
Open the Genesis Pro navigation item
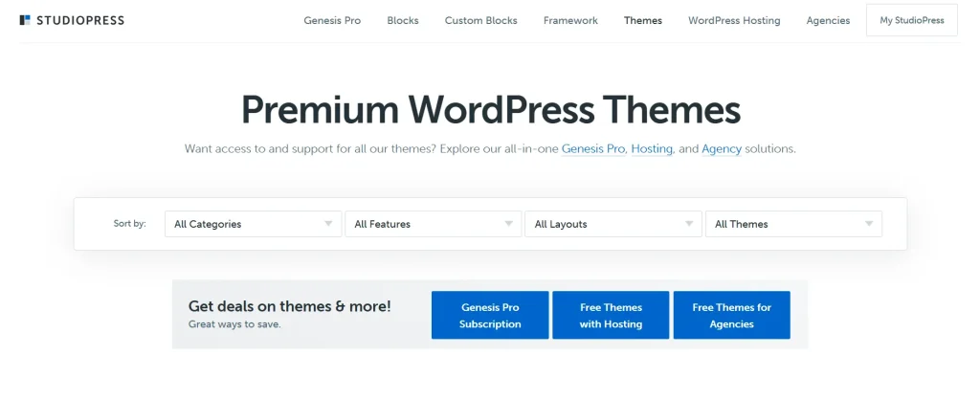(x=332, y=20)
